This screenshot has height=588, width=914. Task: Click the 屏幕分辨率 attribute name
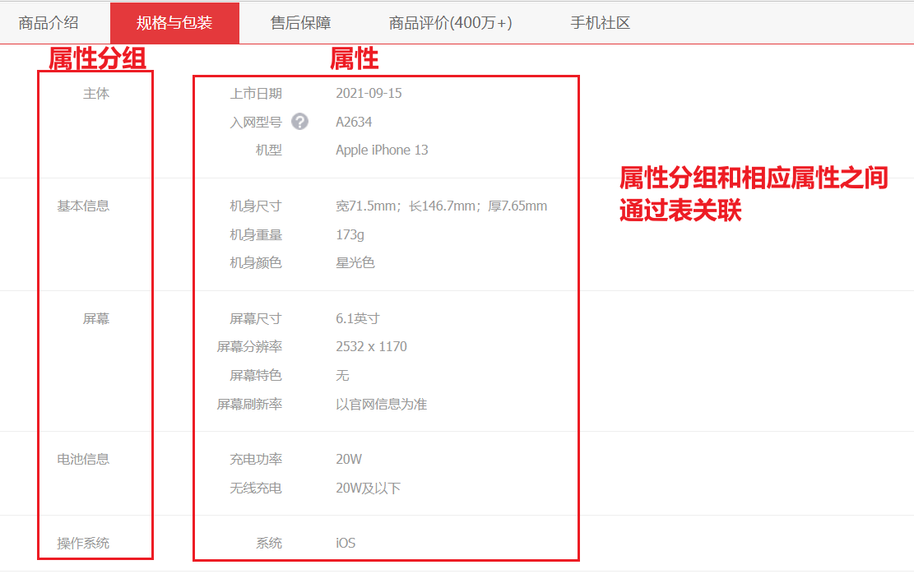pos(249,346)
